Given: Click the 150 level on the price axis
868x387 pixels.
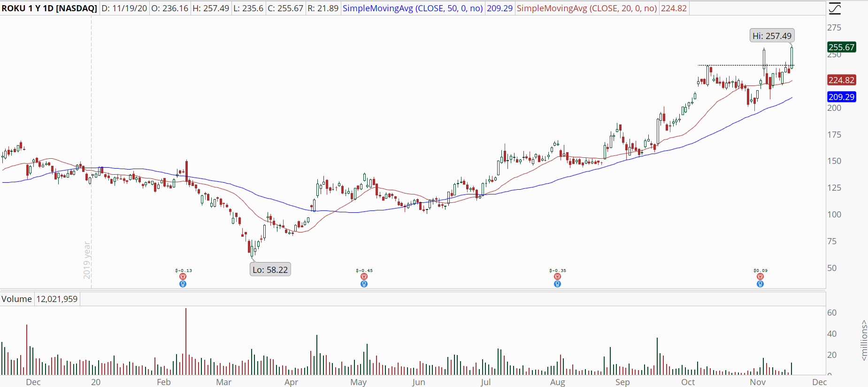Looking at the screenshot, I should [834, 161].
